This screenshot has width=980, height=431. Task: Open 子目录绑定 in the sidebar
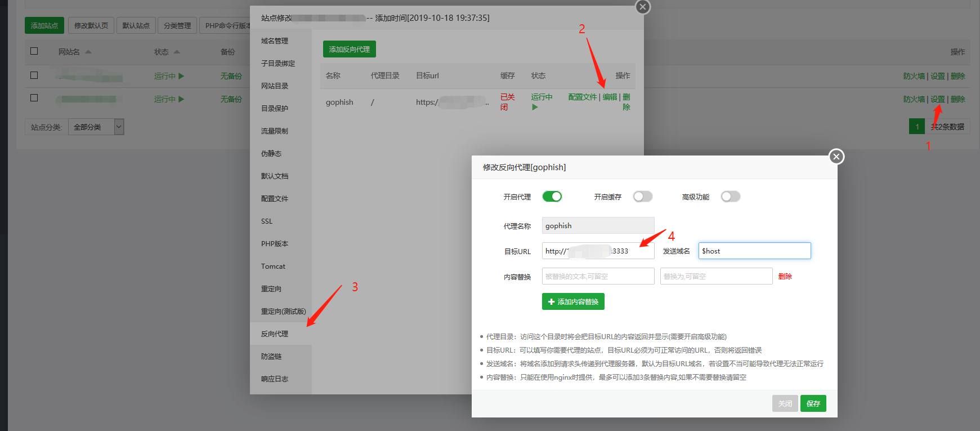281,63
